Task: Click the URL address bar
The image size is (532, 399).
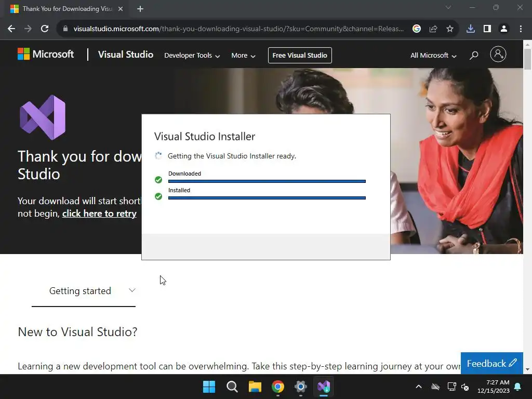Action: point(238,29)
